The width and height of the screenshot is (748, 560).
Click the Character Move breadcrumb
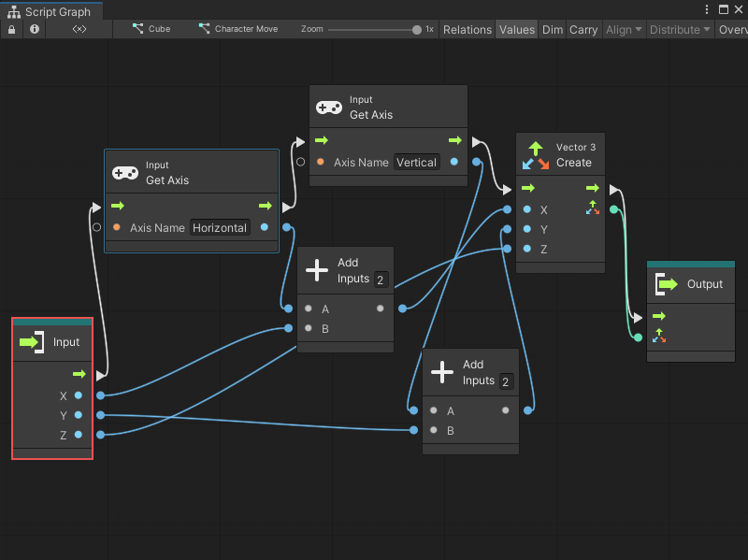coord(239,29)
